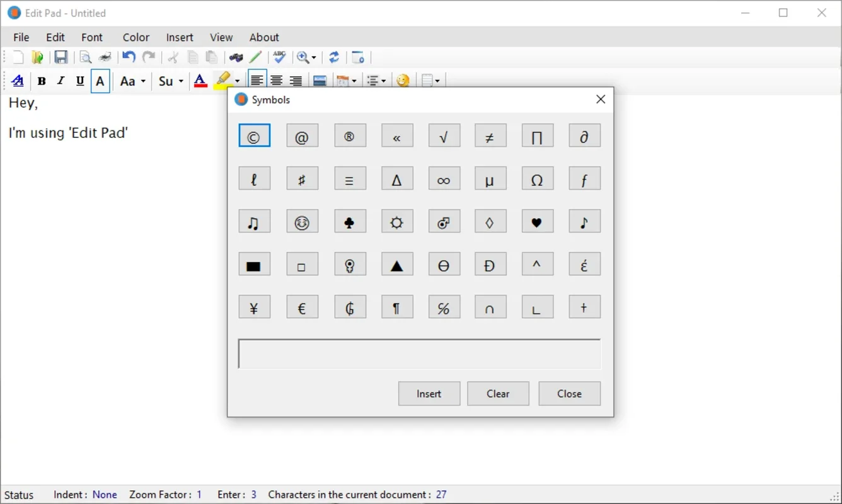Click the Print icon
Screen dimensions: 842x504
coord(105,57)
